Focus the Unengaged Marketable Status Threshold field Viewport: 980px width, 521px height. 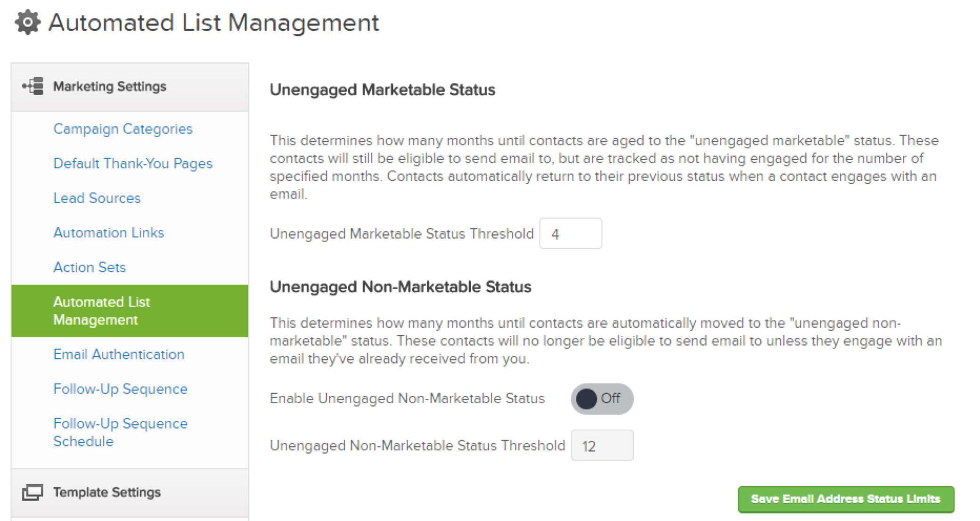click(571, 234)
